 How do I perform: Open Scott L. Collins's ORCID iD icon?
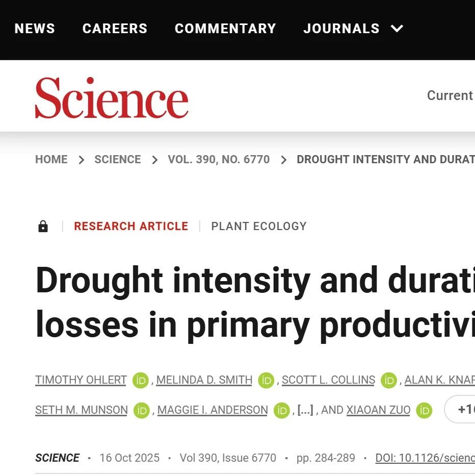tap(389, 381)
